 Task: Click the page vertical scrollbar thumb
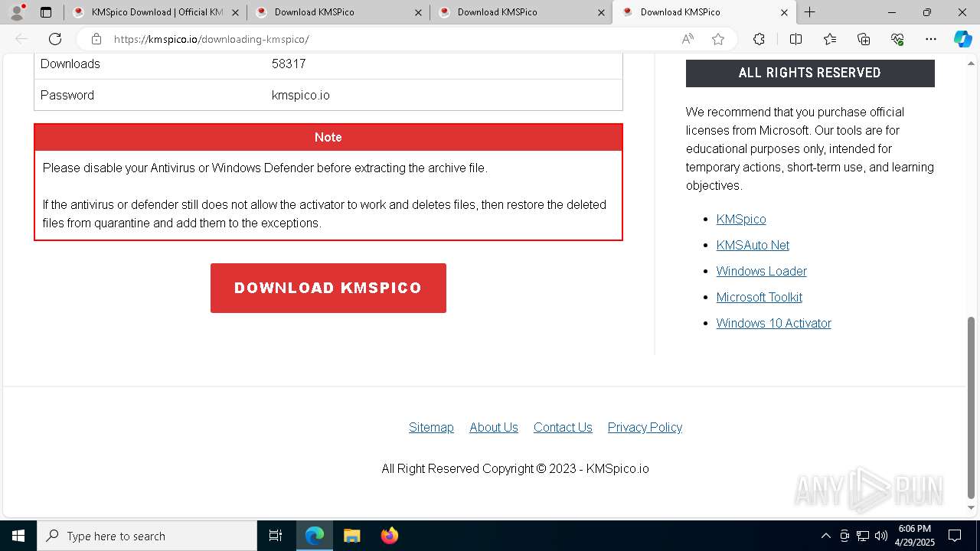pos(972,407)
